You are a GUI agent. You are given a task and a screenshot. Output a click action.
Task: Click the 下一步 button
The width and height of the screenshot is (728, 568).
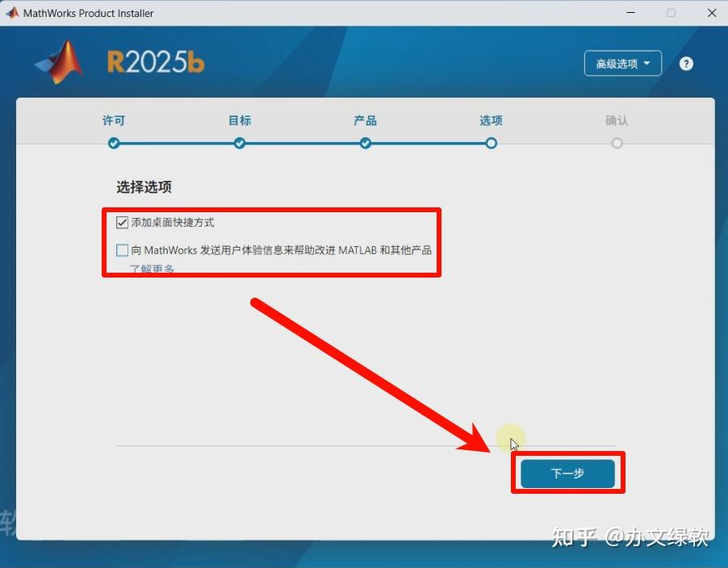(x=567, y=474)
